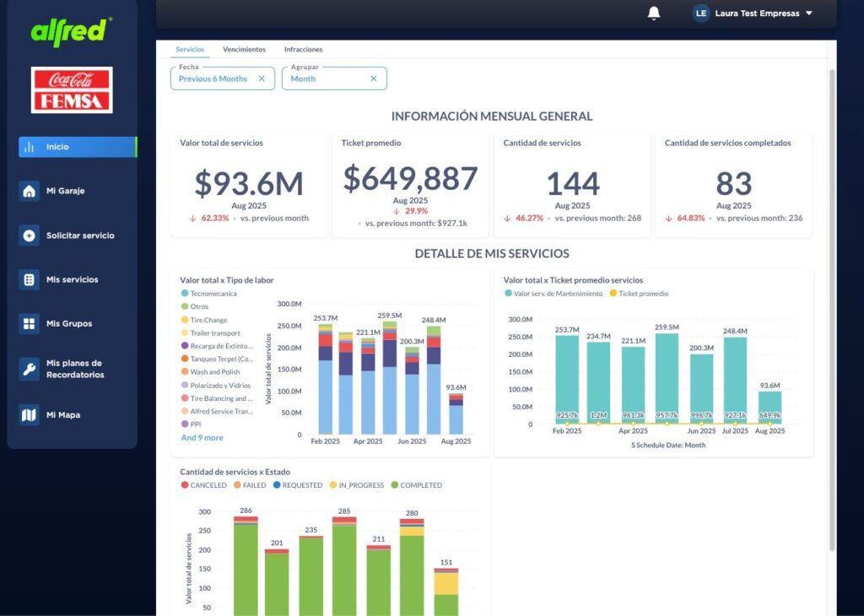Toggle the PPI legend series
The height and width of the screenshot is (616, 864).
[191, 424]
